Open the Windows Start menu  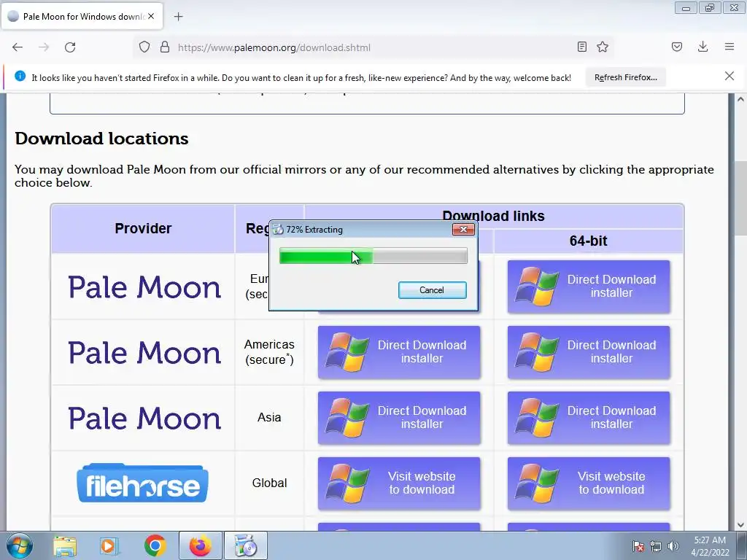[x=19, y=545]
